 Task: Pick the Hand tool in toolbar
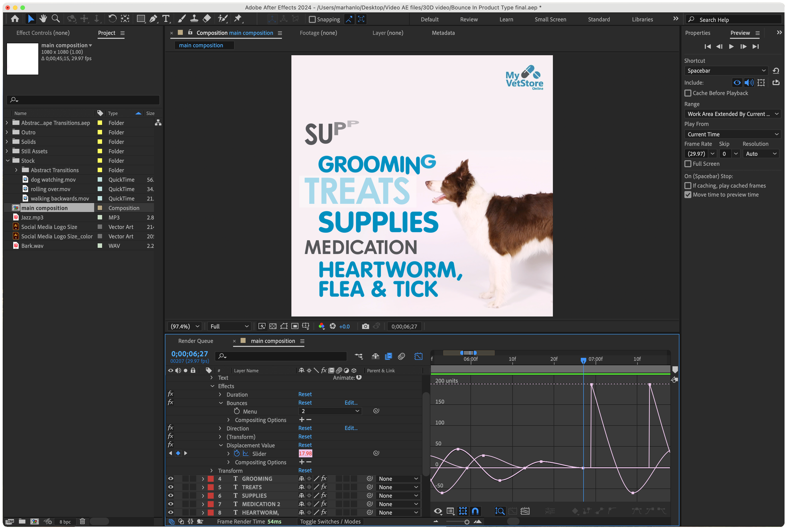[x=43, y=19]
